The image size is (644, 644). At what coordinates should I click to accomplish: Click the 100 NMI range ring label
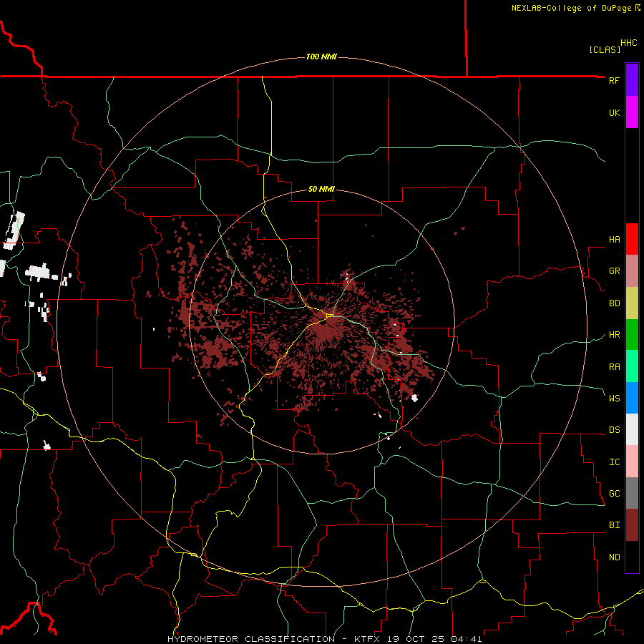[x=321, y=57]
